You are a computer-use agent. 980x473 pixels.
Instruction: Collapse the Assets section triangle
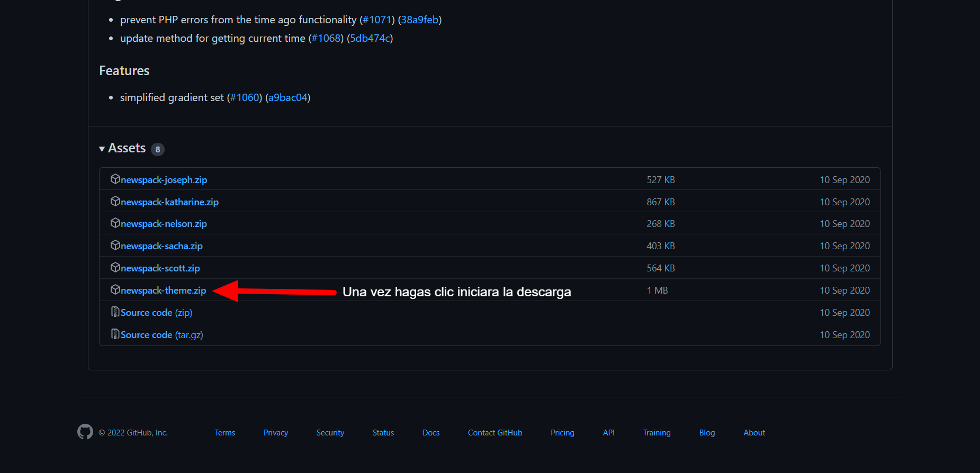(x=102, y=149)
